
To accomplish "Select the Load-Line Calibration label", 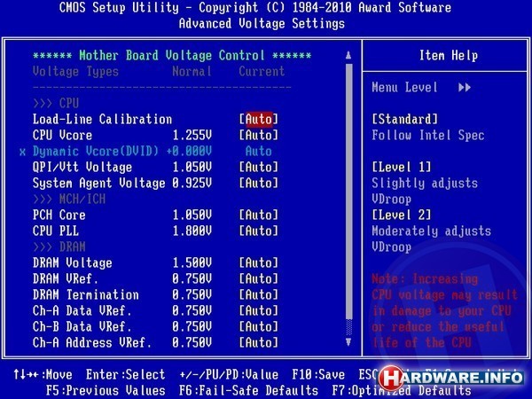I will tap(103, 119).
